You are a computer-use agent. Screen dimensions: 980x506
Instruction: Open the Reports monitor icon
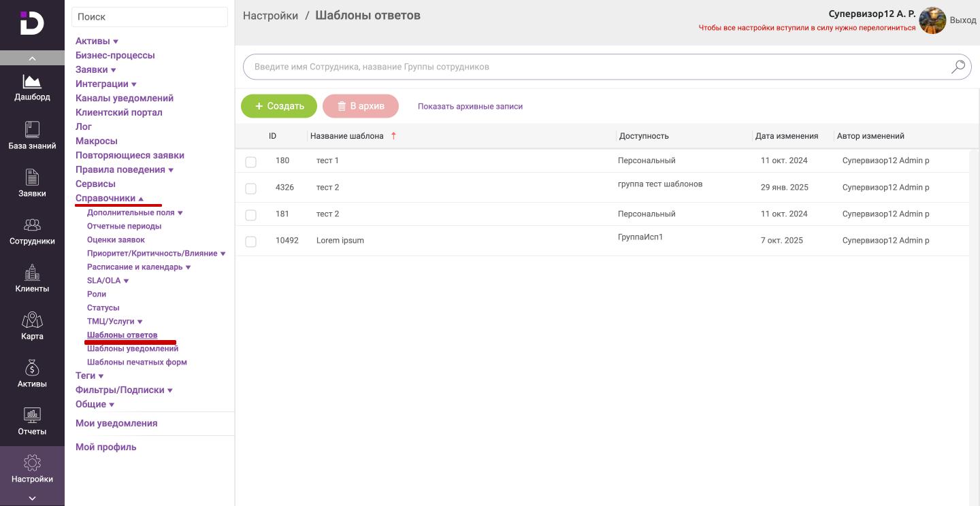tap(32, 416)
